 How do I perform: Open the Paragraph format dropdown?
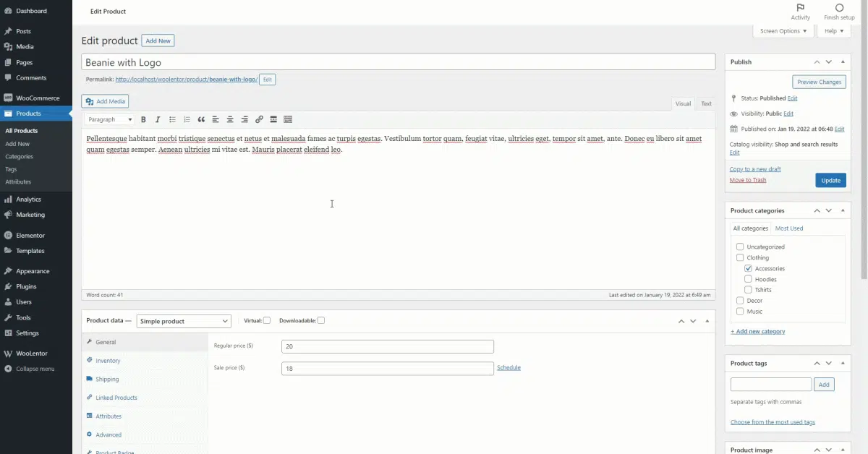click(x=110, y=119)
